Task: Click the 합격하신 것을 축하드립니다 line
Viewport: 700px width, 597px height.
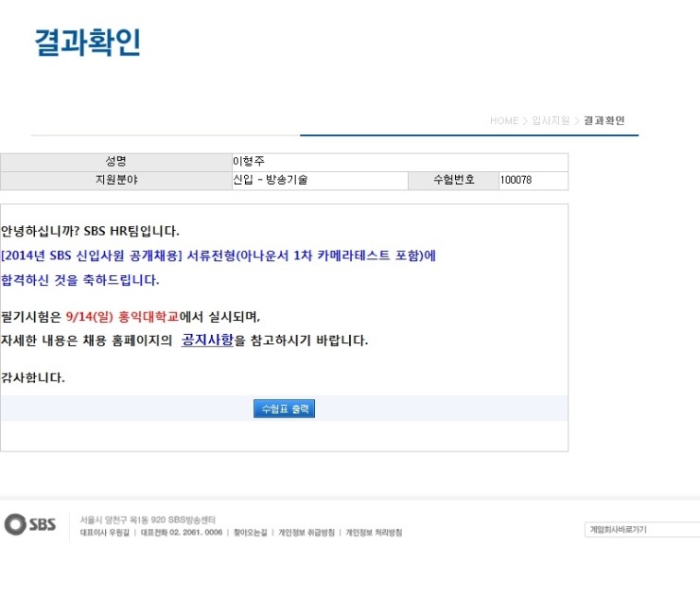Action: point(79,280)
